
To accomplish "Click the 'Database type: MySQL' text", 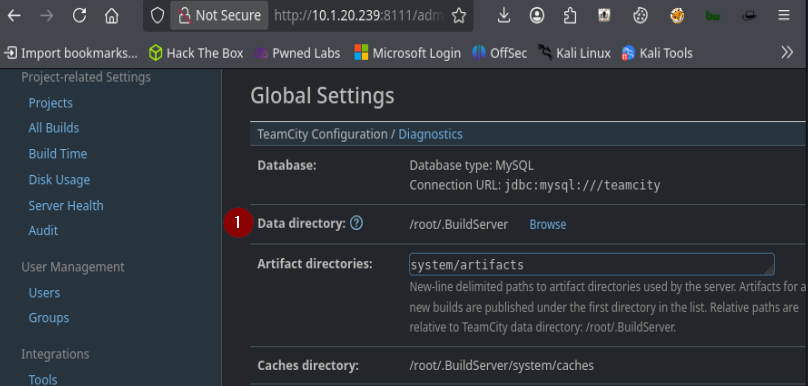I will (472, 166).
